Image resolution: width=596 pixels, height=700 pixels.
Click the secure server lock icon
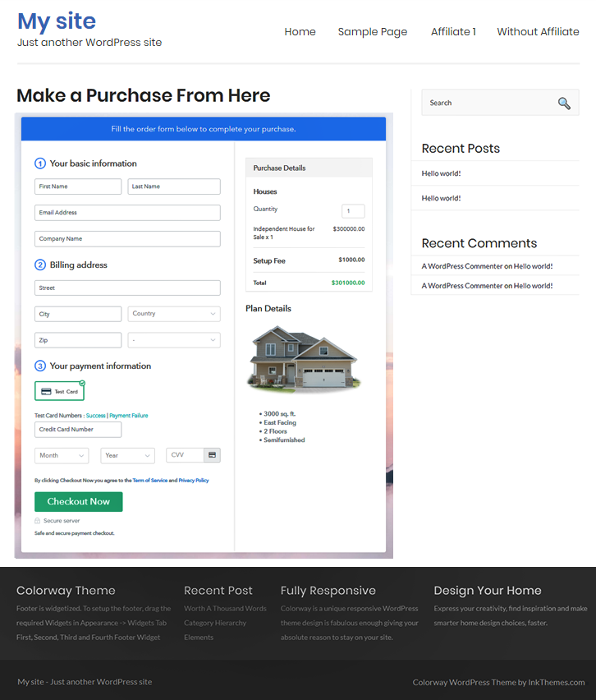[x=38, y=521]
